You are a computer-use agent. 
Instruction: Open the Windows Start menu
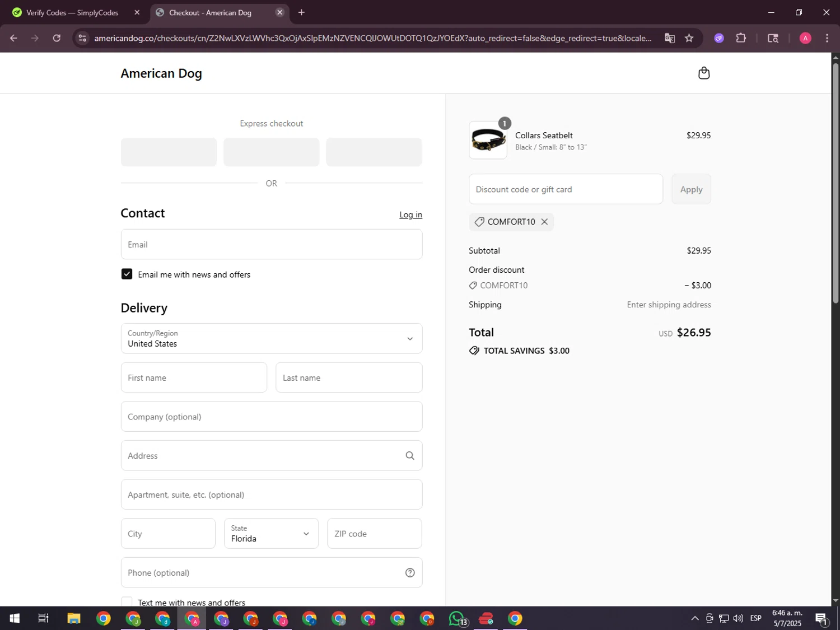tap(15, 618)
